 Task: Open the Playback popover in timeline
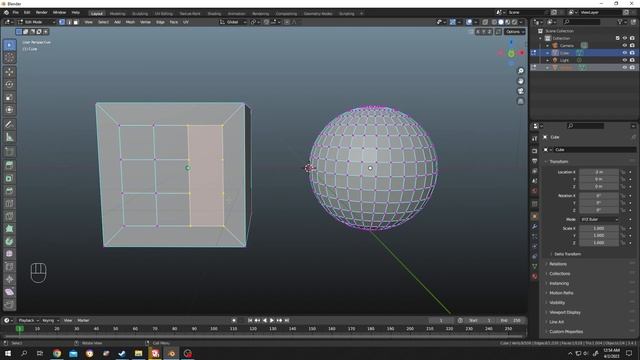[x=28, y=320]
